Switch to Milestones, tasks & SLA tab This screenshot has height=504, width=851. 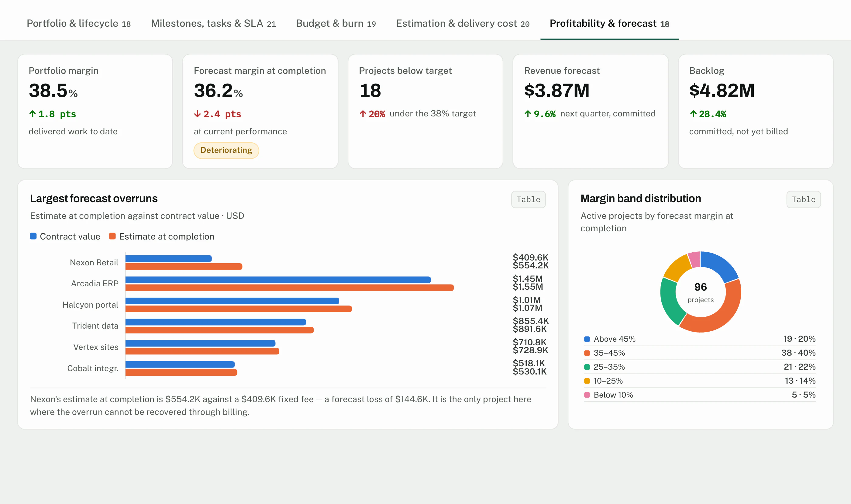pos(213,23)
